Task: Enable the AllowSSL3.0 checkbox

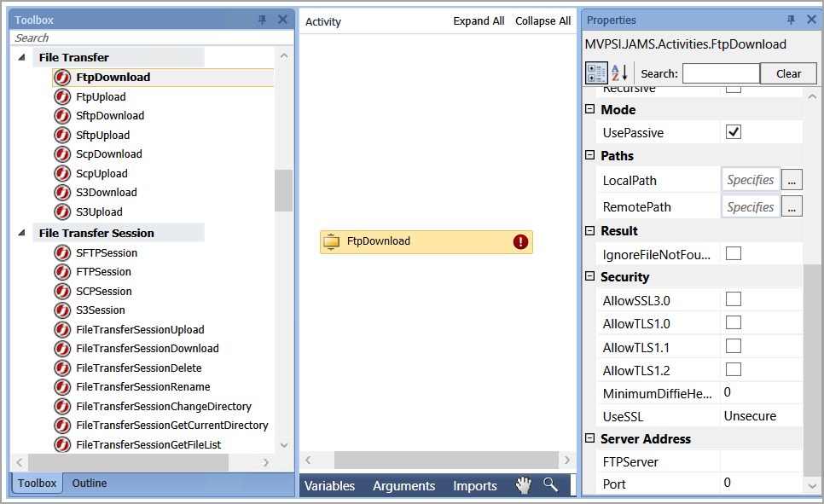Action: pyautogui.click(x=733, y=299)
